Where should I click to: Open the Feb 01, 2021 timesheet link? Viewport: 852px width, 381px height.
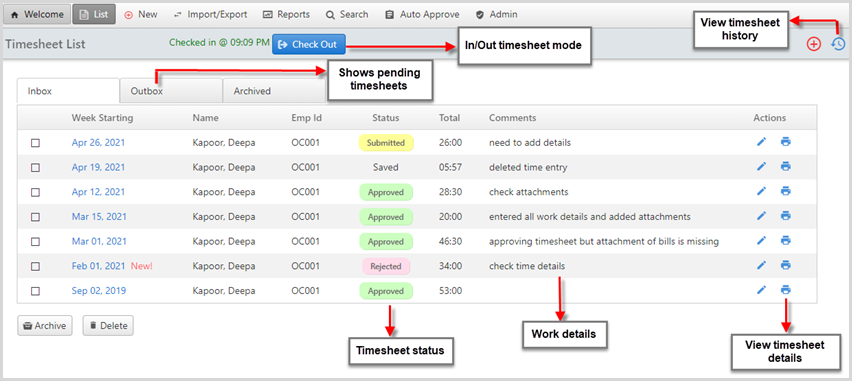pos(99,266)
